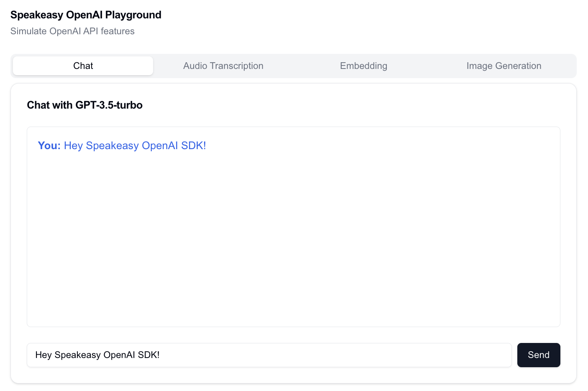
Task: Go to the Image Generation tab
Action: click(504, 66)
